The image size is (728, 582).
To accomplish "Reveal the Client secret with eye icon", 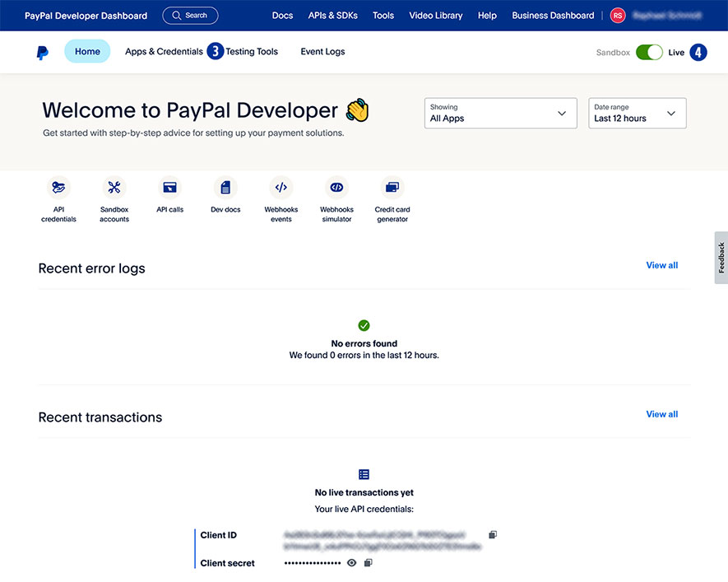I will click(351, 563).
